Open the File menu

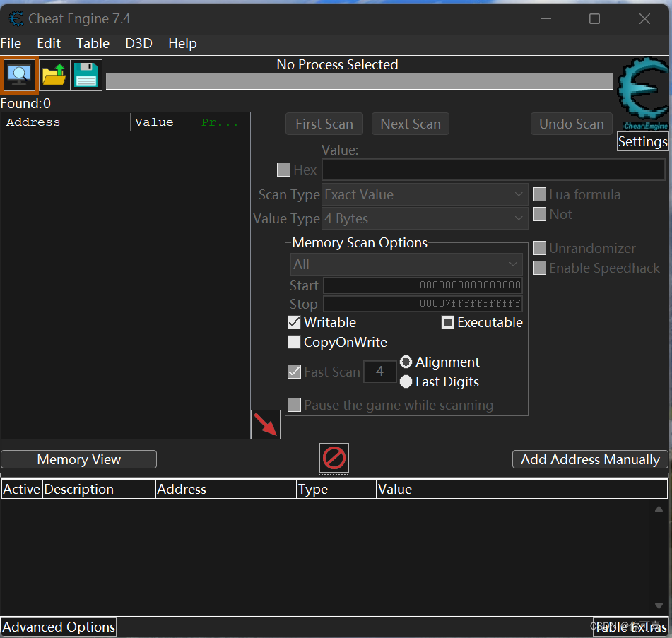coord(11,43)
